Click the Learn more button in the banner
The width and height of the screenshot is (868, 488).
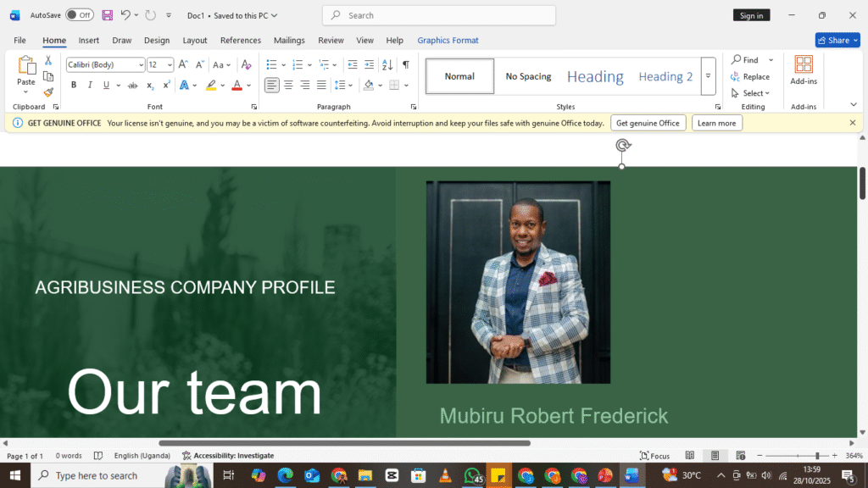click(716, 123)
